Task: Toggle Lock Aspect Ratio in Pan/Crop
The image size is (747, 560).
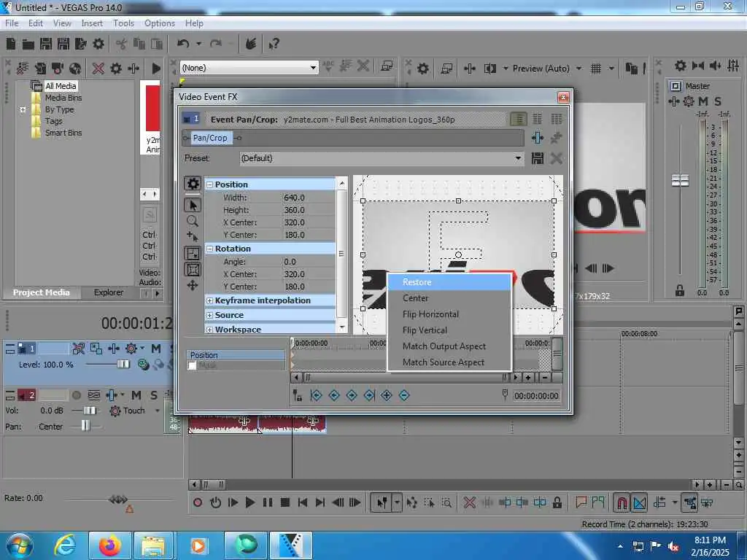Action: 193,254
